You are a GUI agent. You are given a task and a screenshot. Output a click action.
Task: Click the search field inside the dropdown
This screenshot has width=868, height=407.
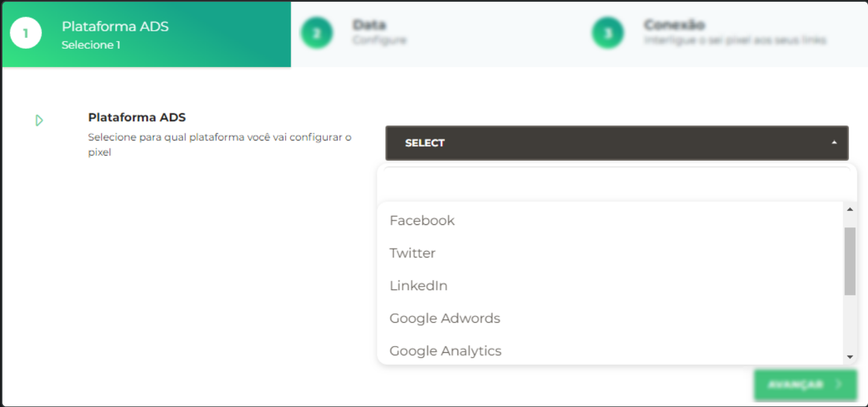pyautogui.click(x=616, y=181)
